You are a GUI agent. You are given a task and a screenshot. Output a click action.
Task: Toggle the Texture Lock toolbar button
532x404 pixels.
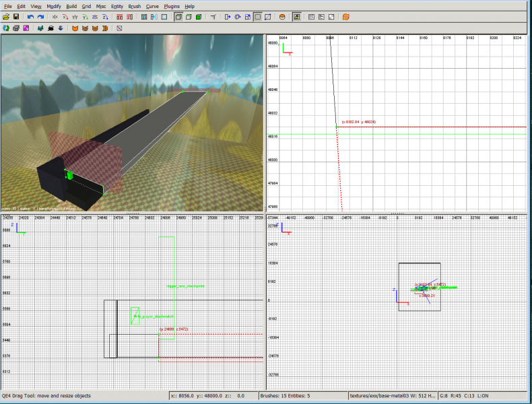(296, 17)
